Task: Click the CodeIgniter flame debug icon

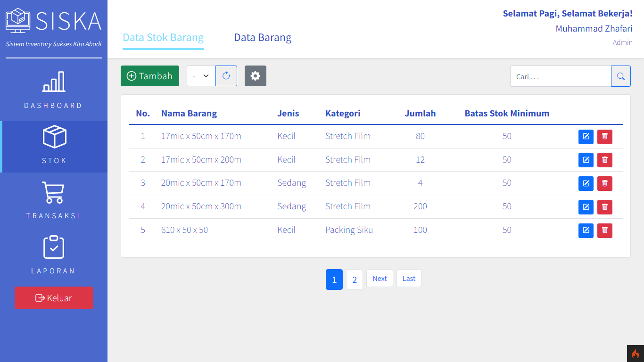Action: tap(636, 354)
